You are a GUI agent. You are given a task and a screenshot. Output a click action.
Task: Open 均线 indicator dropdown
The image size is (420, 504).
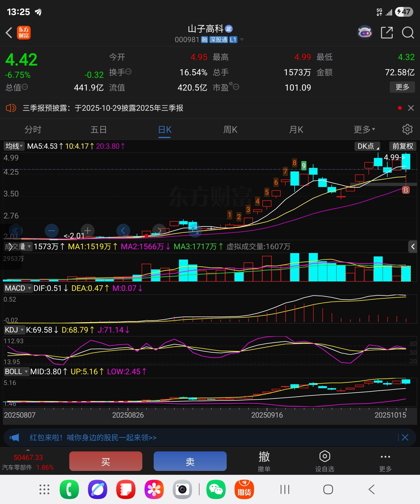pos(14,146)
